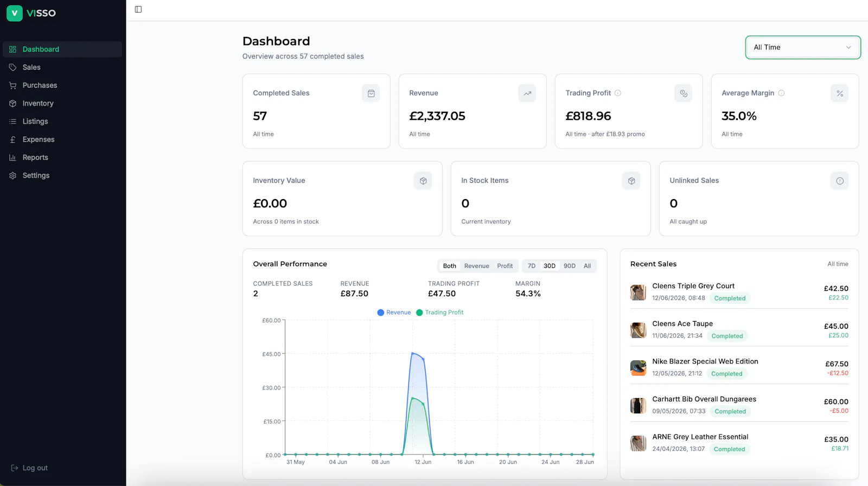Viewport: 868px width, 486px height.
Task: Open the Carhartt Bib Overall Dungarees sale
Action: point(739,405)
